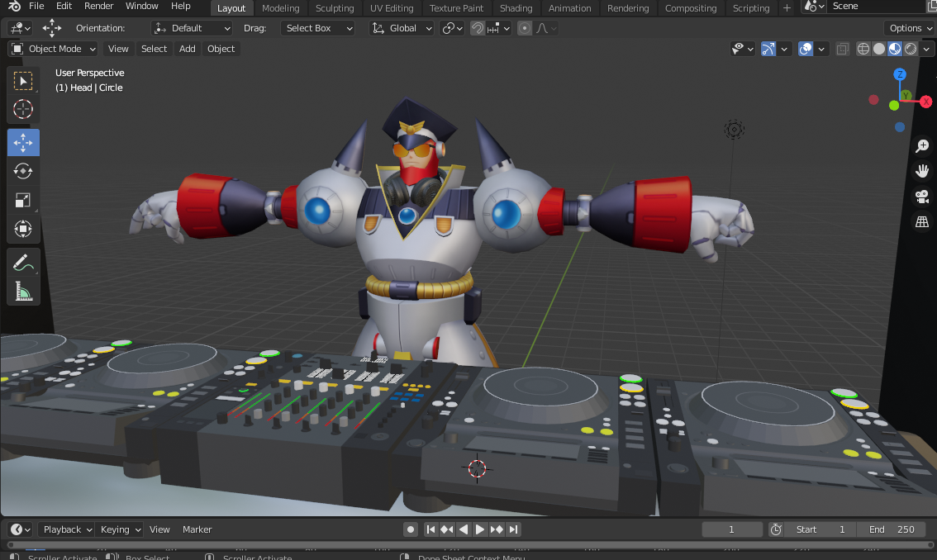Play the animation in reverse
This screenshot has height=560, width=937.
[x=463, y=529]
